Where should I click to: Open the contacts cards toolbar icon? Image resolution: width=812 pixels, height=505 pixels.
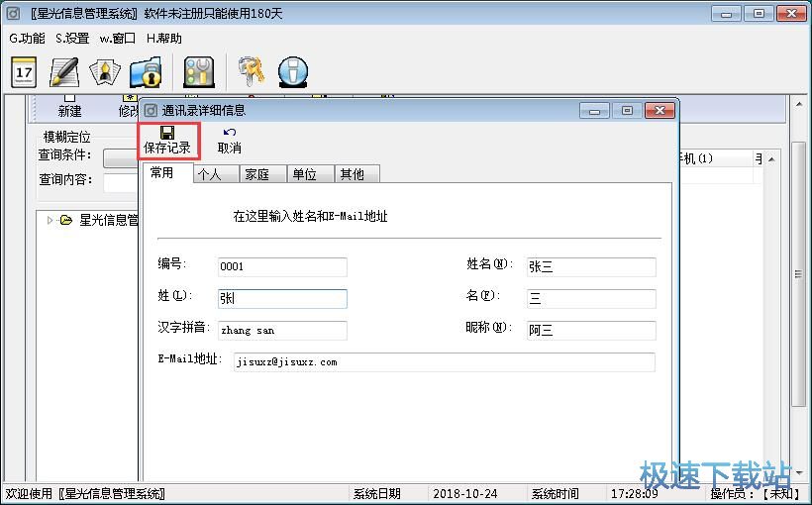point(105,72)
